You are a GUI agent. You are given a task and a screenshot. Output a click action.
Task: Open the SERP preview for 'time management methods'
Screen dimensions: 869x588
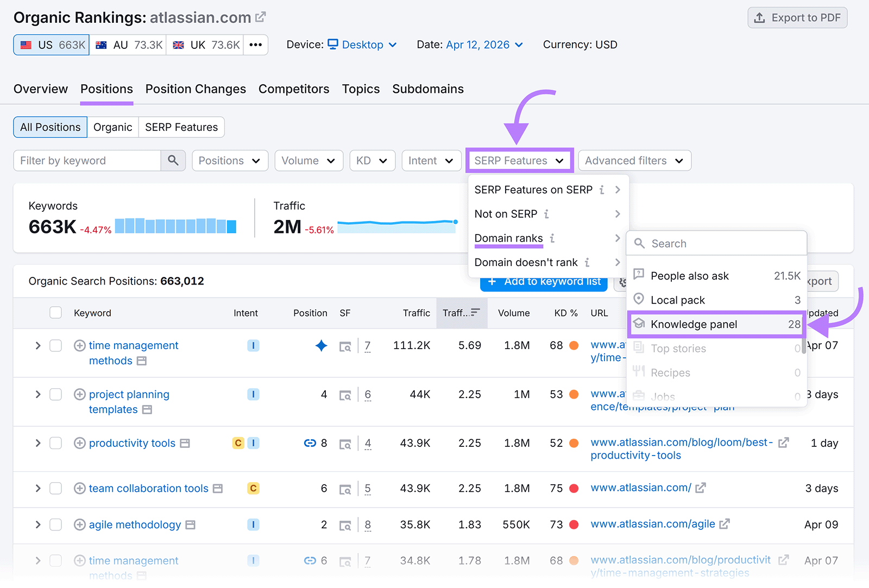[346, 346]
